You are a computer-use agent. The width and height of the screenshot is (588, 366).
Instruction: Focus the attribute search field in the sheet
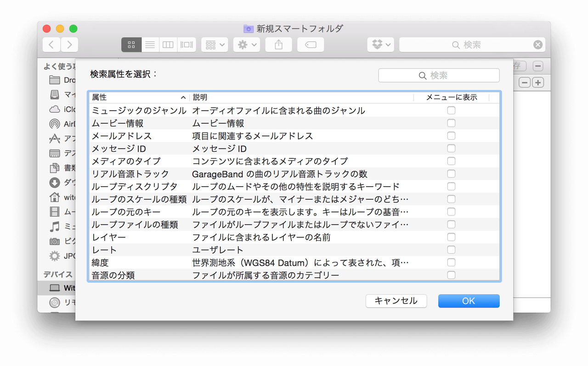point(439,75)
